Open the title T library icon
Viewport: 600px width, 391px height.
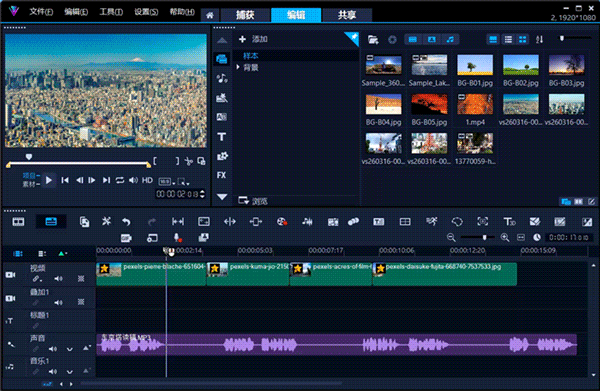pos(222,137)
